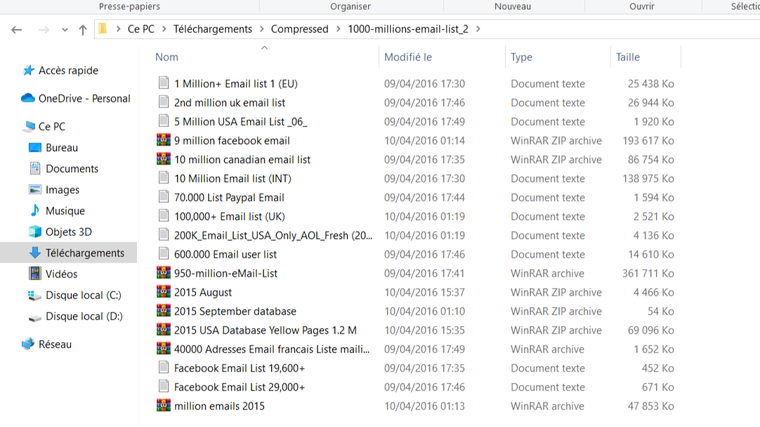This screenshot has width=760, height=427.
Task: Select Facebook Email List 29,000+ file
Action: (x=239, y=387)
